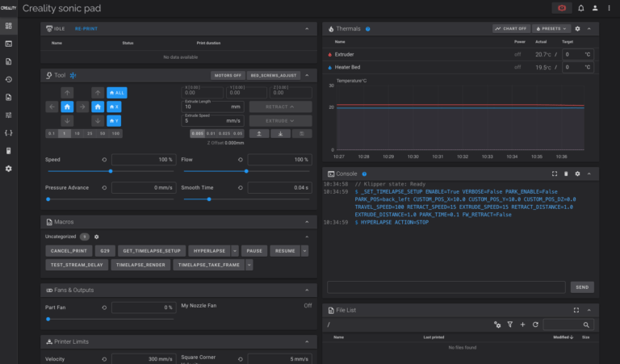
Task: Reset the Speed value to default
Action: [104, 160]
